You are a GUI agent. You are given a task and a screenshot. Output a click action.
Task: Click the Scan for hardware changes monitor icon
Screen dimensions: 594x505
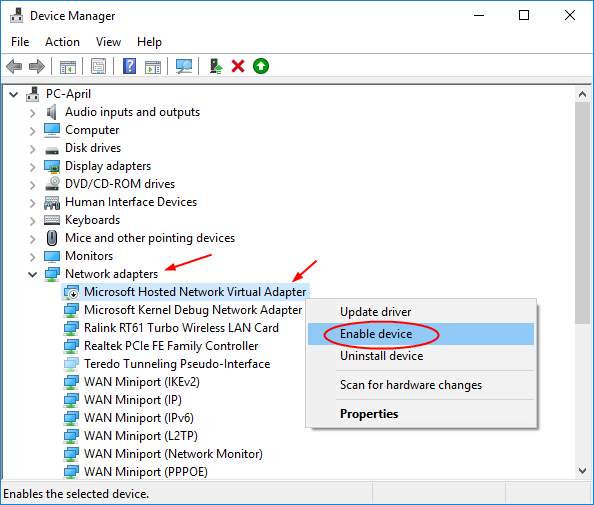(184, 67)
